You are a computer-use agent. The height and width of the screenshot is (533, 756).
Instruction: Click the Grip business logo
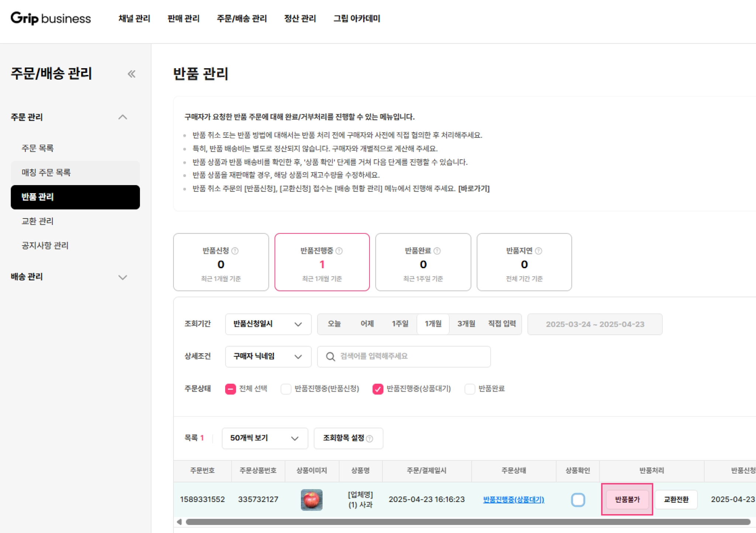click(x=51, y=18)
